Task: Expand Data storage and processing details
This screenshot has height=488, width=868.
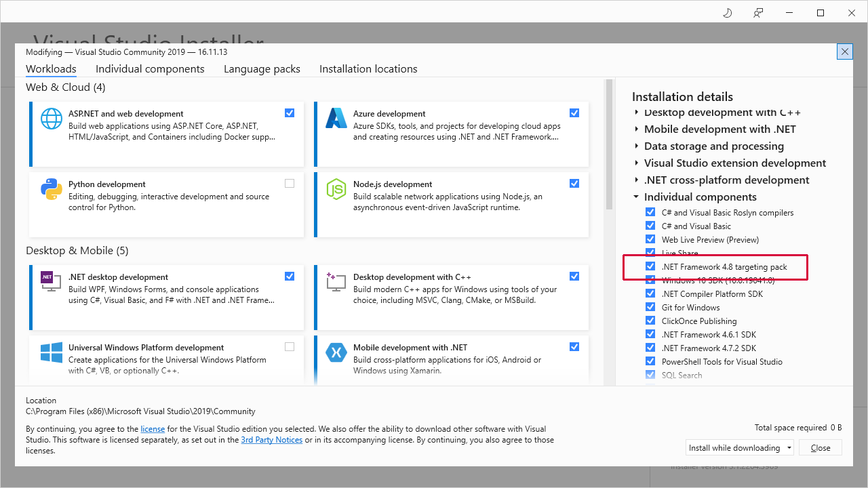Action: 637,146
